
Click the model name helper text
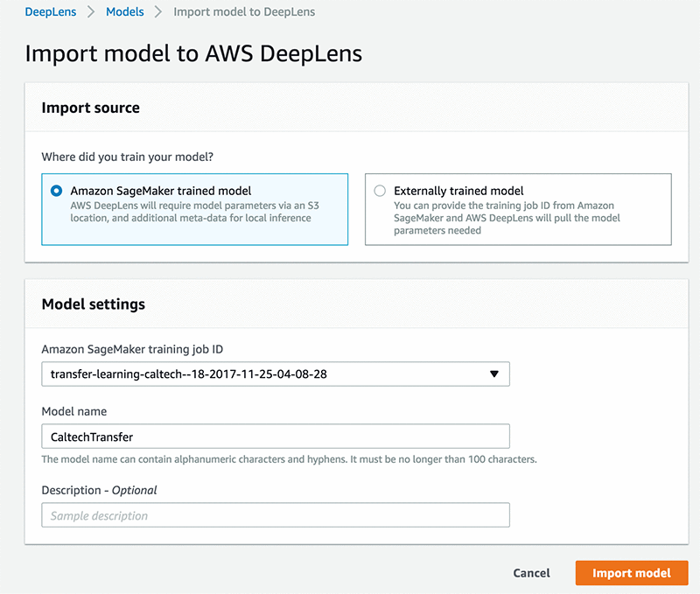point(289,459)
